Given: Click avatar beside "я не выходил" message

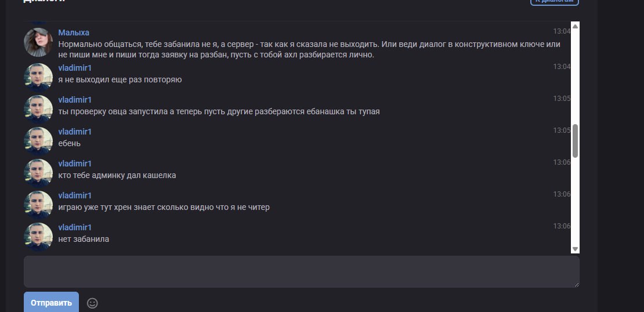Looking at the screenshot, I should (38, 77).
